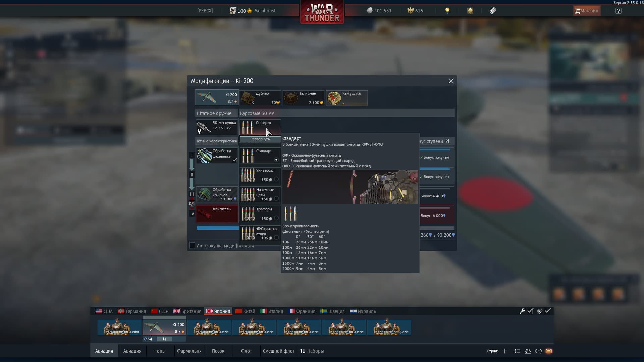Click the player rank icon beside 100
Screen dimensions: 644x362
233,11
